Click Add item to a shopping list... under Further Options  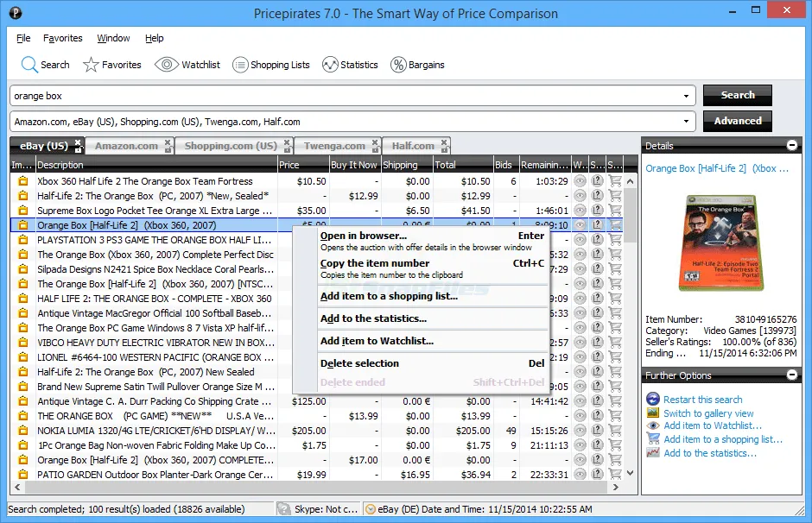pyautogui.click(x=723, y=439)
